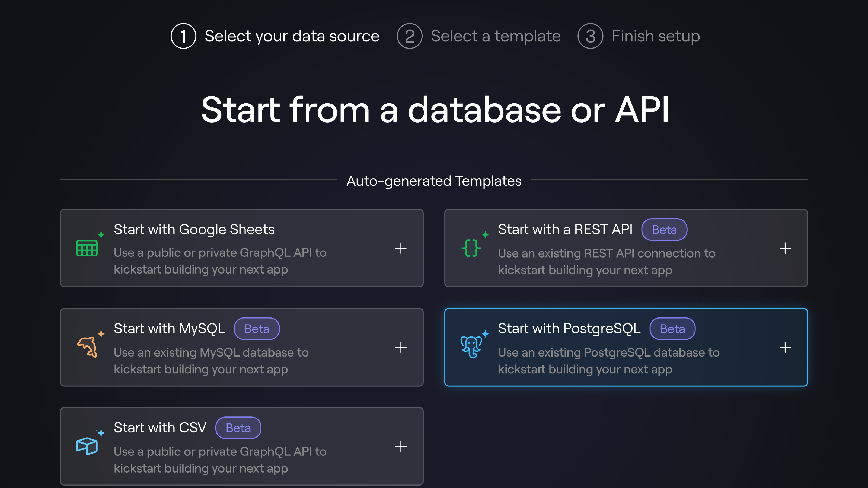Click 'Use an existing REST API connection' description
The width and height of the screenshot is (868, 488).
607,262
